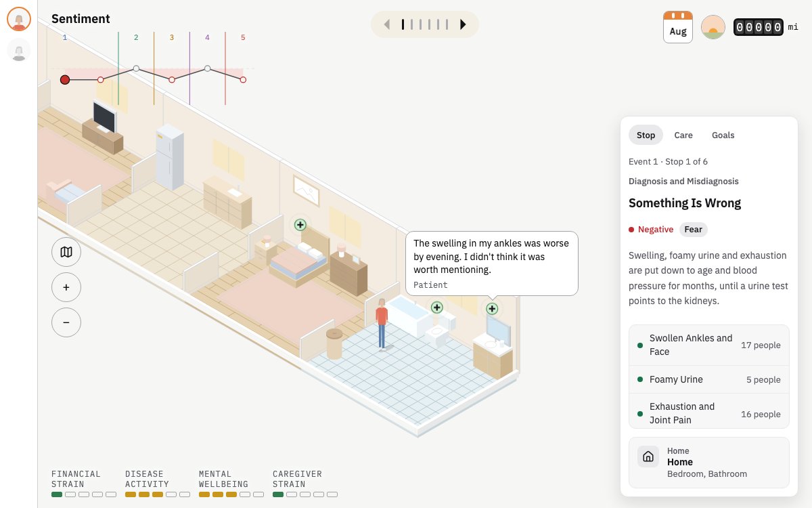Go to previous stop arrow
This screenshot has height=508, width=812.
(x=387, y=24)
